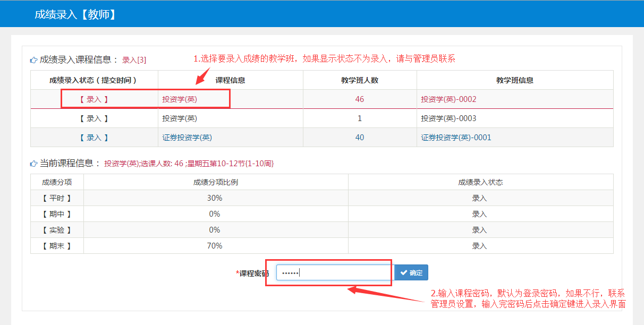The width and height of the screenshot is (644, 325).
Task: Select 【录入】 status for class 投资学(英)-0002
Action: [94, 99]
